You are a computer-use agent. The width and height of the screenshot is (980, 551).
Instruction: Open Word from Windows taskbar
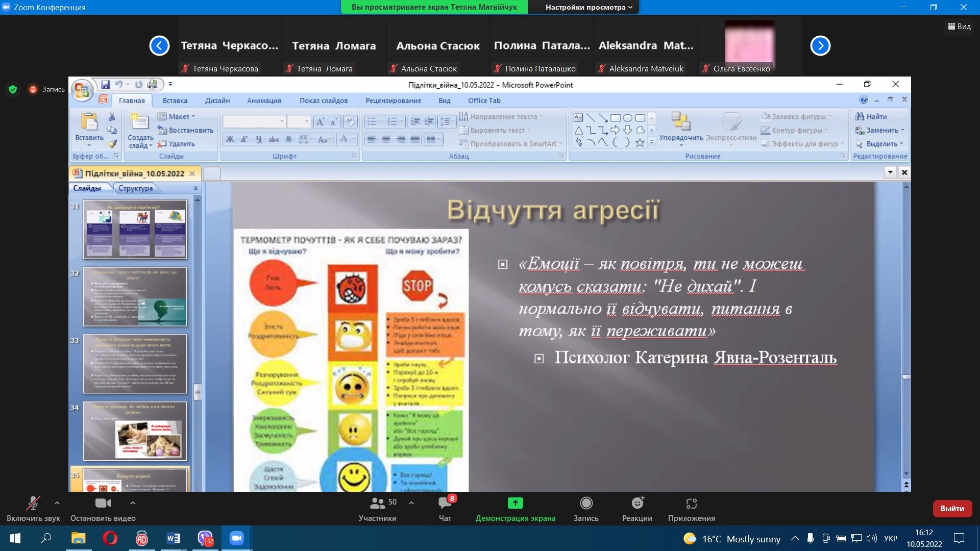174,538
